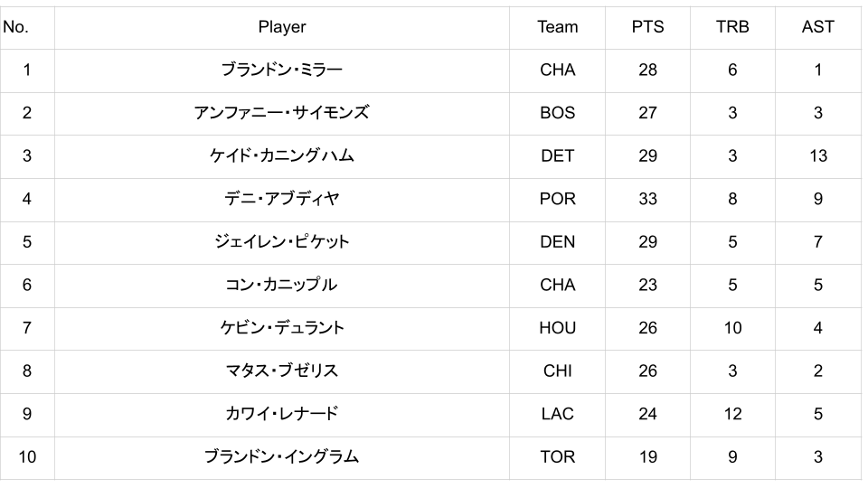Click the DET team cell
The width and height of the screenshot is (868, 488).
point(557,155)
